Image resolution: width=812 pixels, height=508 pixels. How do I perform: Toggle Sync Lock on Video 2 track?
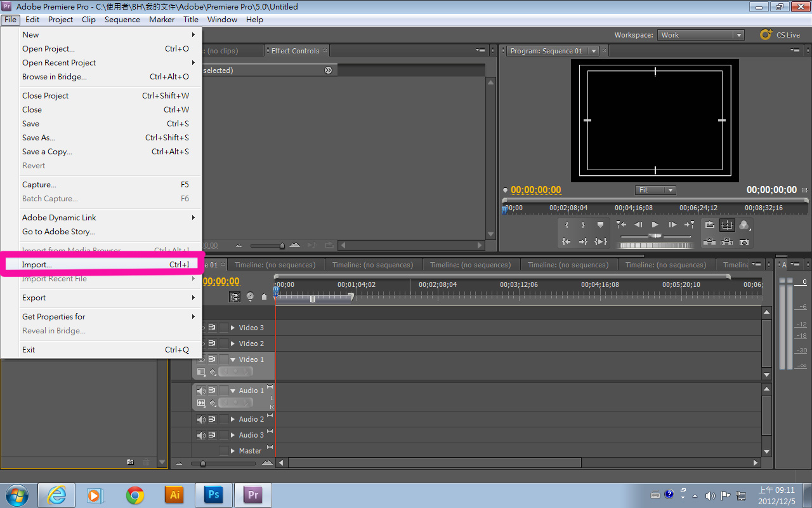(x=212, y=344)
